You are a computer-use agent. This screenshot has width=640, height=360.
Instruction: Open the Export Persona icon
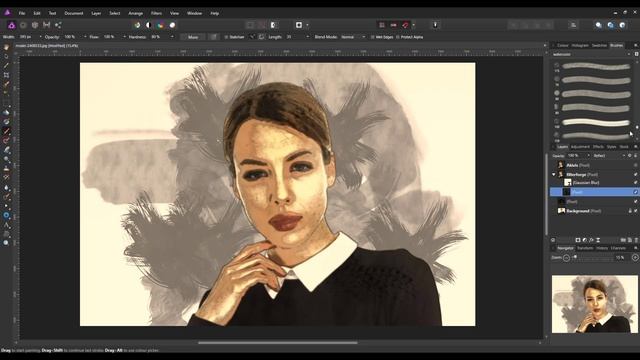click(x=58, y=25)
